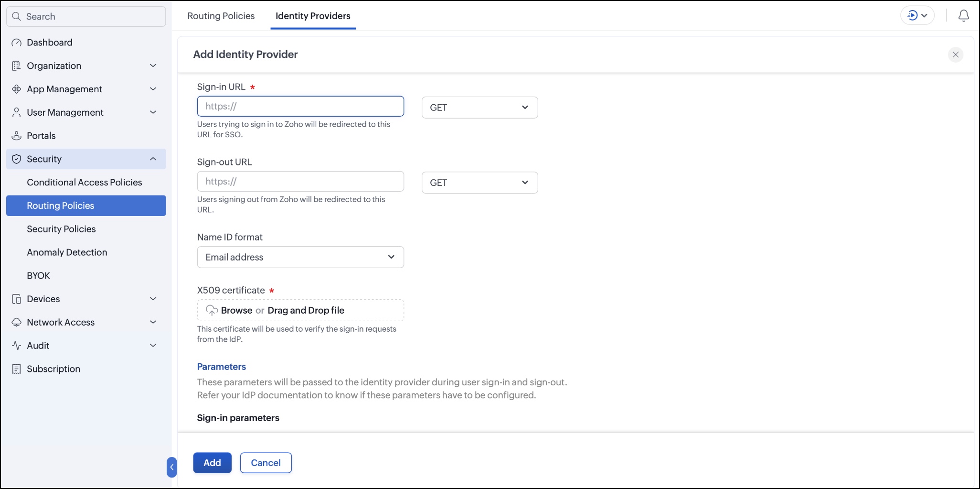980x489 pixels.
Task: Switch to the Identity Providers tab
Action: coord(313,16)
